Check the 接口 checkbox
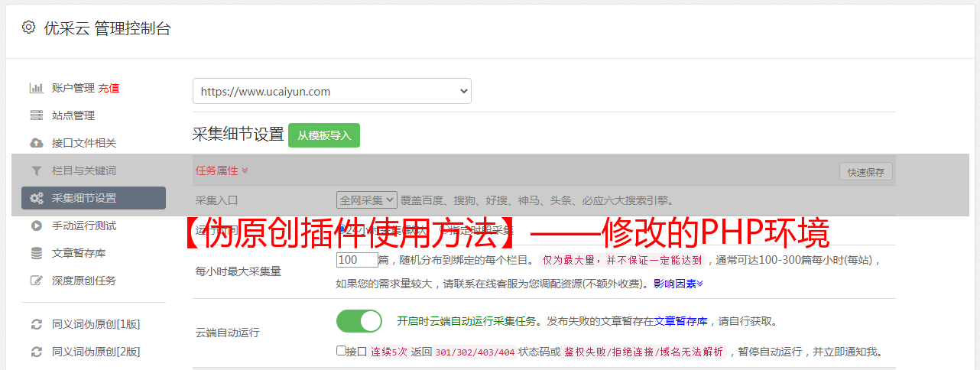 [x=341, y=351]
